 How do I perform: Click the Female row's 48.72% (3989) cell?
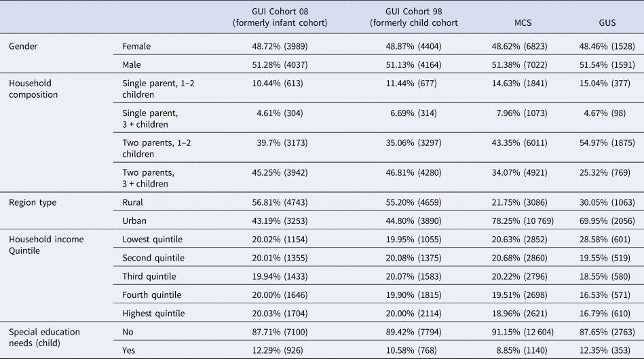280,46
